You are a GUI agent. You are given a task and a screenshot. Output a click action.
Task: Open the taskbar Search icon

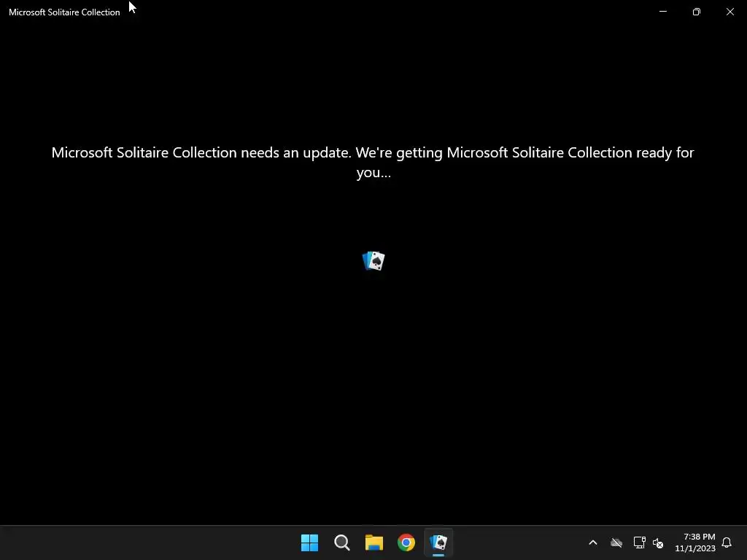pyautogui.click(x=341, y=542)
